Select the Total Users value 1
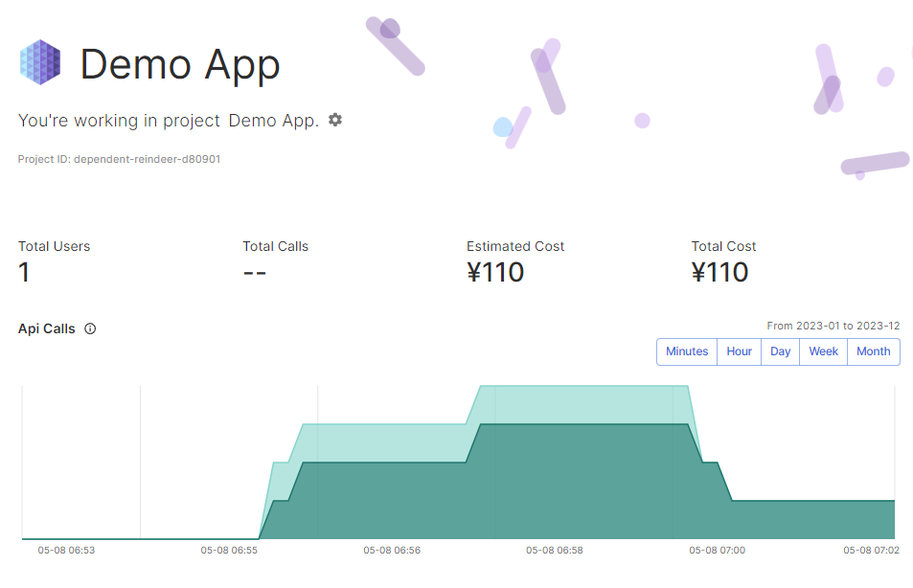 coord(24,273)
